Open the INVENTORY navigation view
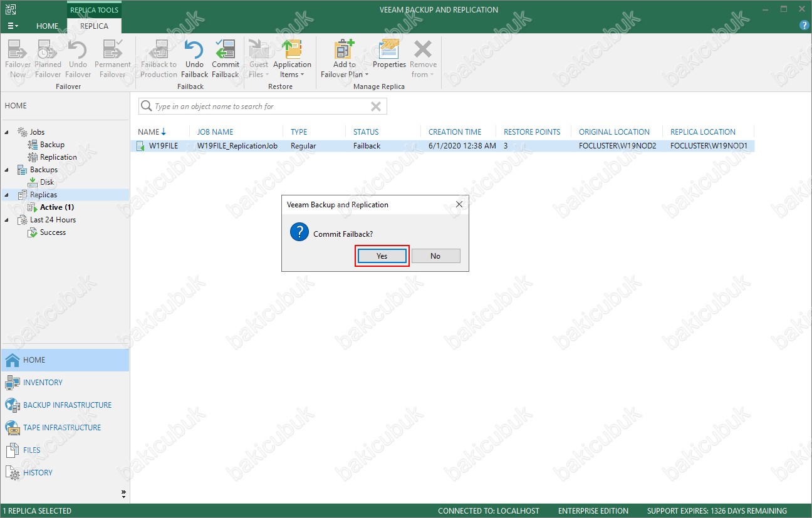Viewport: 812px width, 518px height. 65,383
